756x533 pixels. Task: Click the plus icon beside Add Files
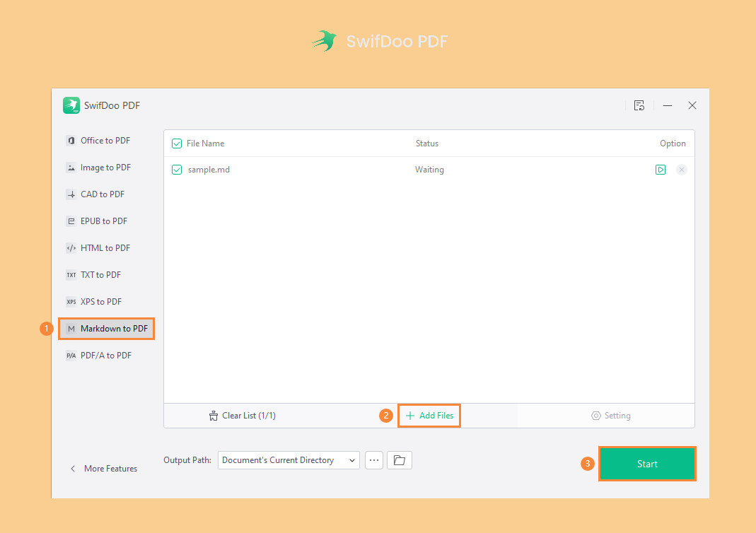tap(410, 416)
